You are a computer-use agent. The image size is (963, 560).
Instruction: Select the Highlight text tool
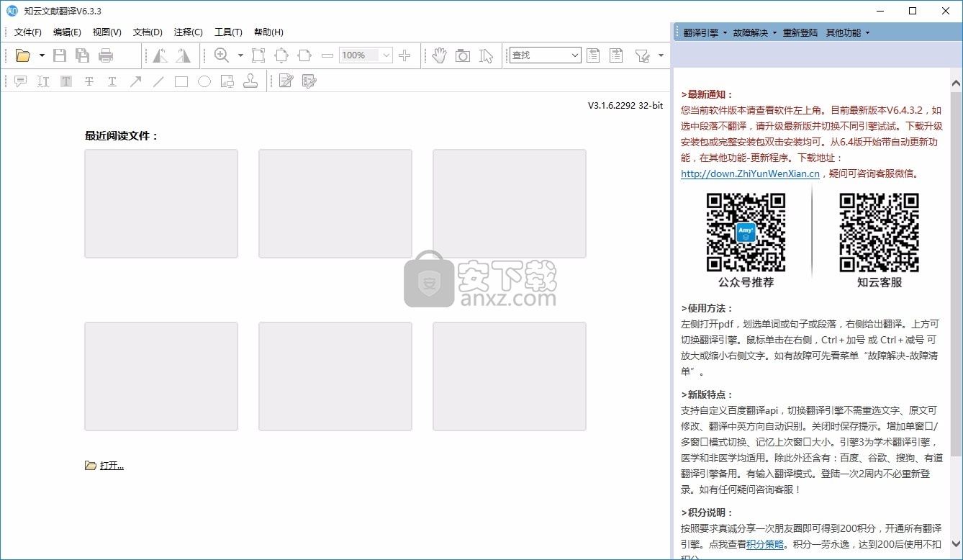[x=66, y=81]
